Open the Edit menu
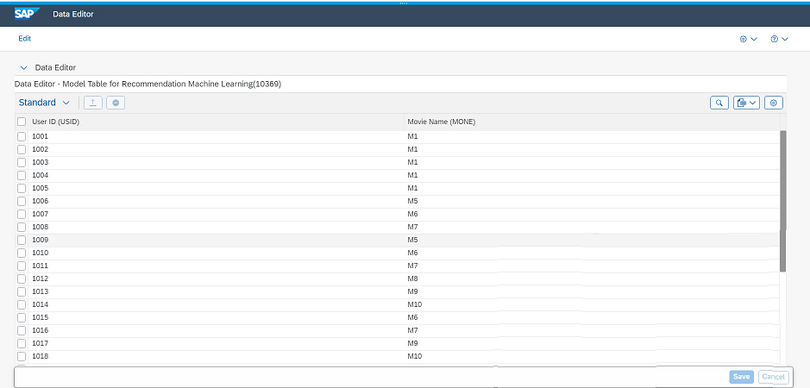810x388 pixels. [25, 39]
